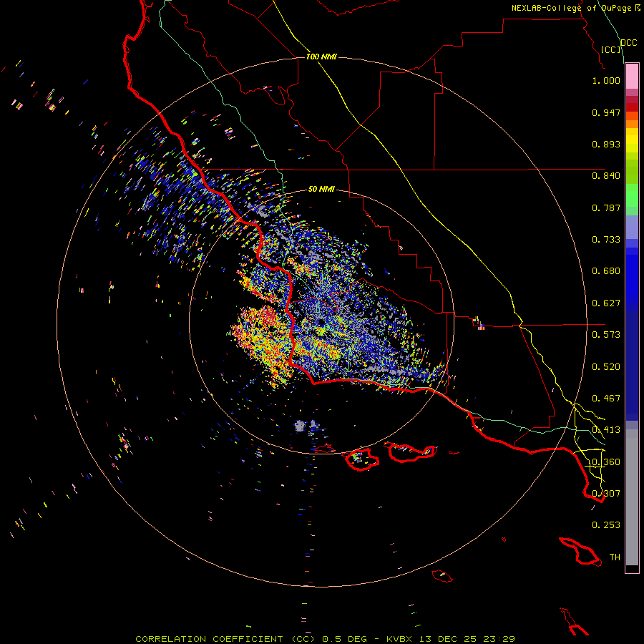Click the "50 NMI" range ring label

pyautogui.click(x=321, y=189)
